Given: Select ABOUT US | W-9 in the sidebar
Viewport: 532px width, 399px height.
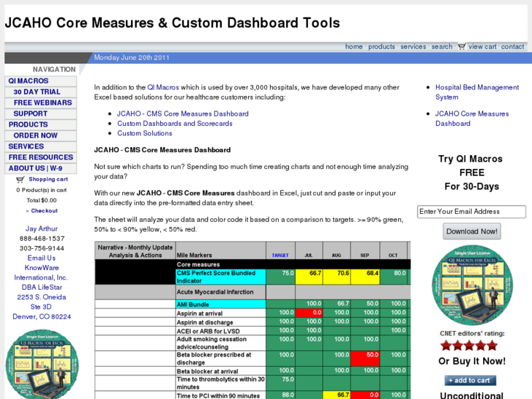Looking at the screenshot, I should (x=41, y=168).
